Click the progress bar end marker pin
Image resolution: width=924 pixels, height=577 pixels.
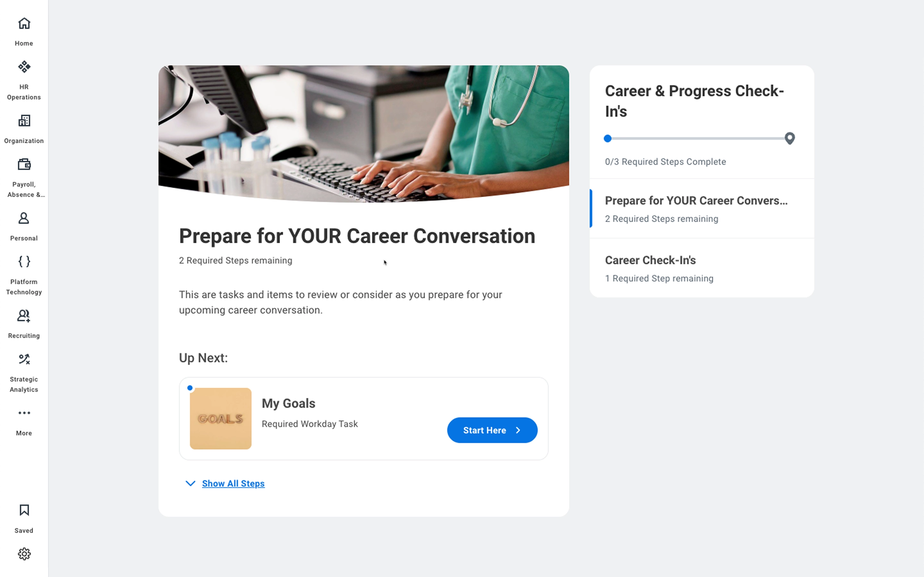790,138
